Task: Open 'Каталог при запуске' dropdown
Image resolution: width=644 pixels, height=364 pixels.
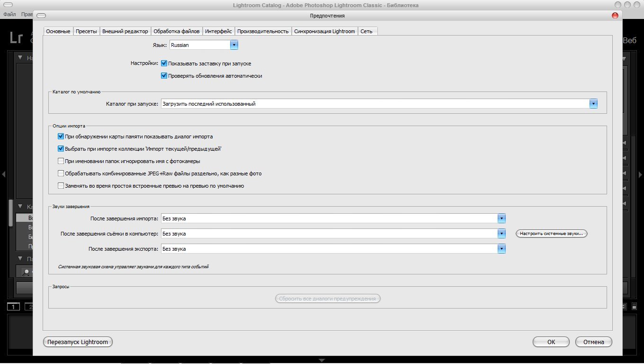Action: (593, 104)
